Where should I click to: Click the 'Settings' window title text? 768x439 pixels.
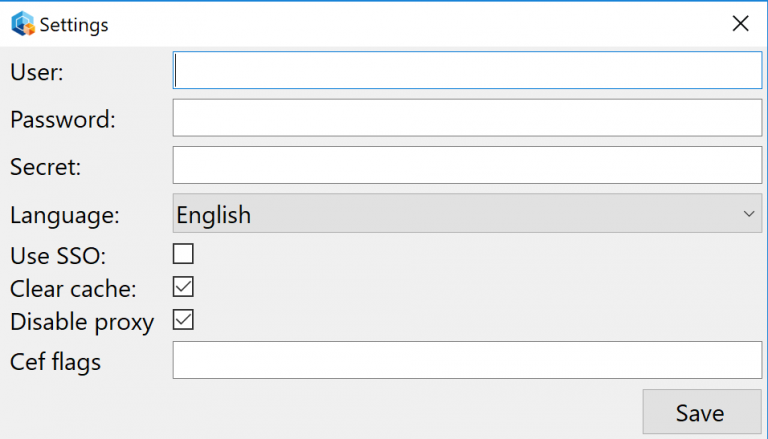tap(74, 25)
